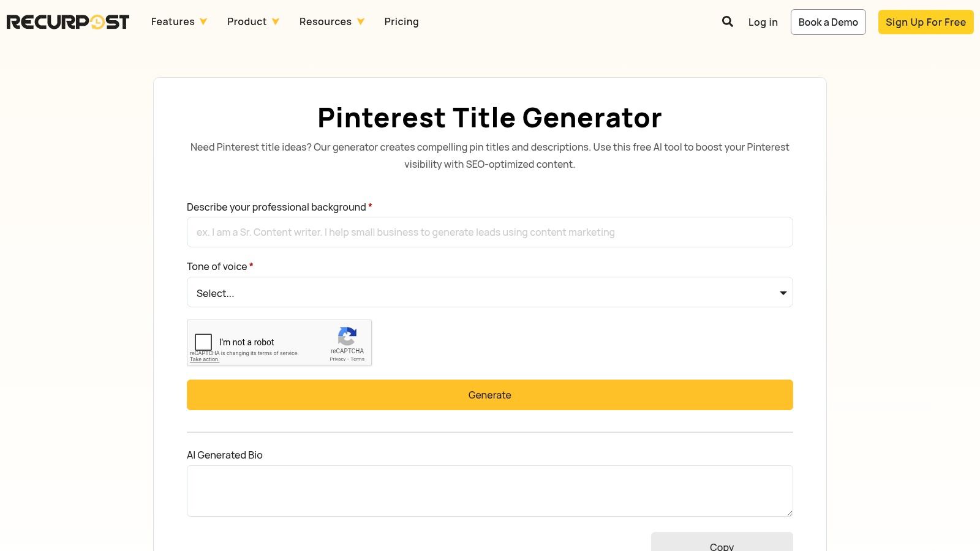This screenshot has width=980, height=551.
Task: Click Book a Demo
Action: coord(828,21)
